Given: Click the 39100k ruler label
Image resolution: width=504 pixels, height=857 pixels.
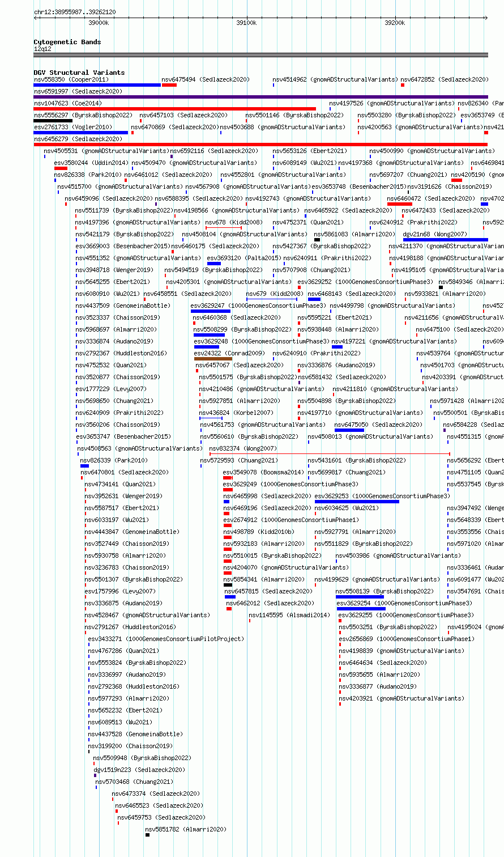Looking at the screenshot, I should [x=246, y=23].
